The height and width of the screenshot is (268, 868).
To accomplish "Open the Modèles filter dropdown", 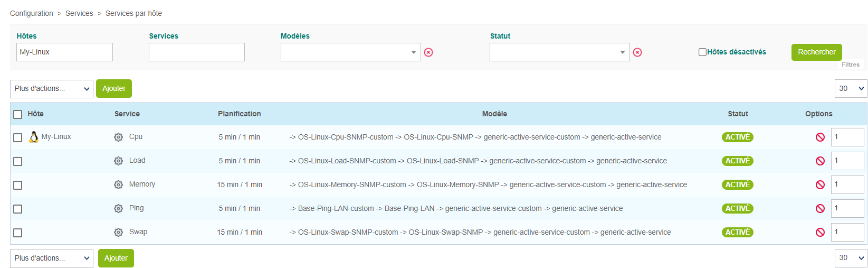I will click(x=350, y=52).
